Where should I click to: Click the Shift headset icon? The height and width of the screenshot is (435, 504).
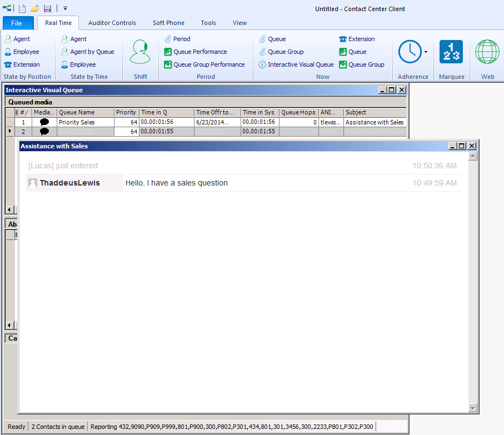pos(140,52)
